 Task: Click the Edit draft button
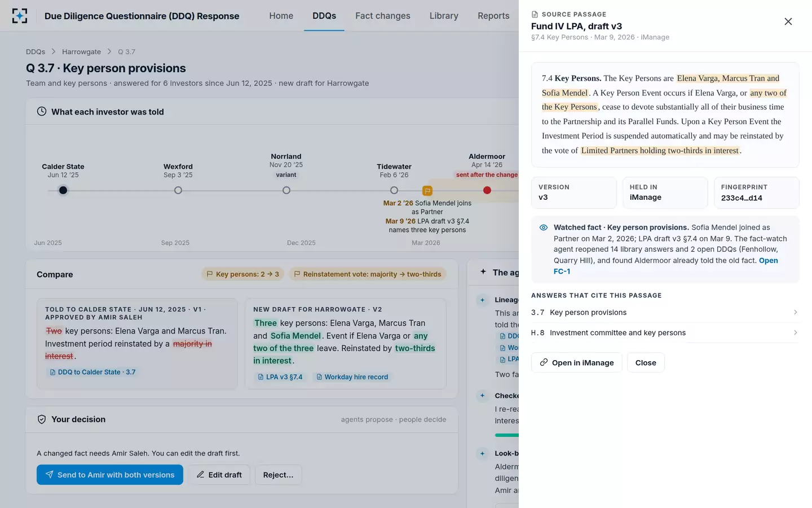point(219,475)
